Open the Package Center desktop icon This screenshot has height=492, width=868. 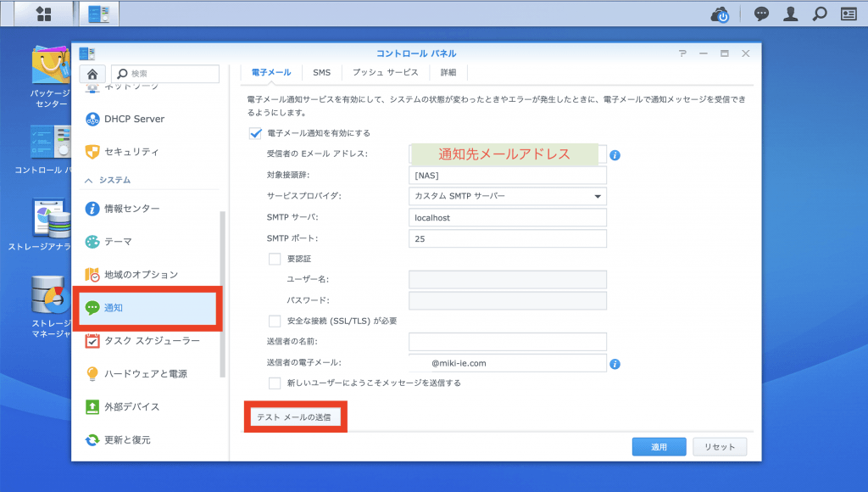pos(50,66)
